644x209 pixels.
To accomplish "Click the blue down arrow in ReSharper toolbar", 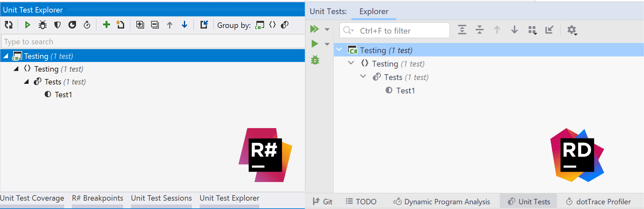I will point(185,25).
